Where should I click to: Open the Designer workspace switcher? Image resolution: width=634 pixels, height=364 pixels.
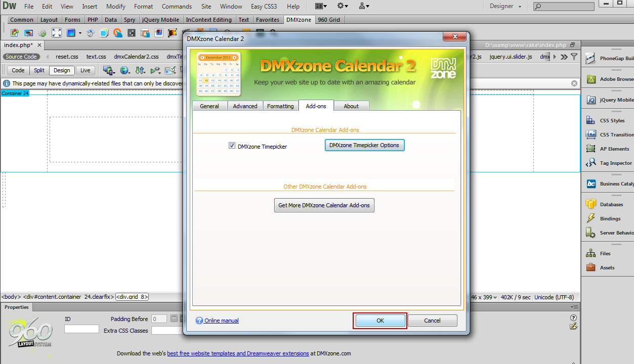coord(505,6)
